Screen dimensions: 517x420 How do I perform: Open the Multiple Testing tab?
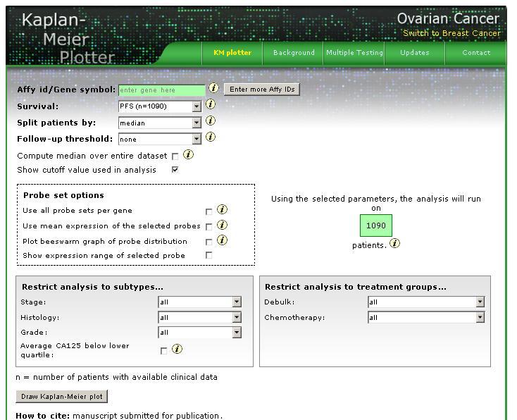[354, 53]
